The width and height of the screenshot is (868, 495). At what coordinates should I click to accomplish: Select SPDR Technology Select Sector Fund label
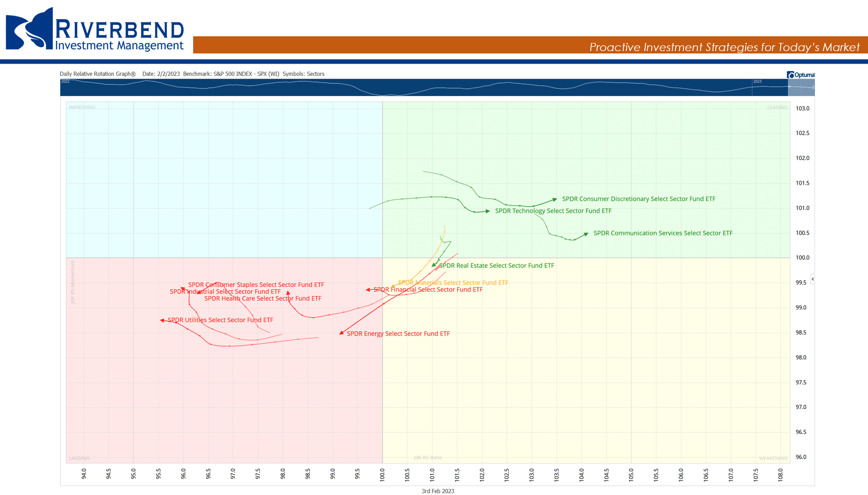[553, 211]
